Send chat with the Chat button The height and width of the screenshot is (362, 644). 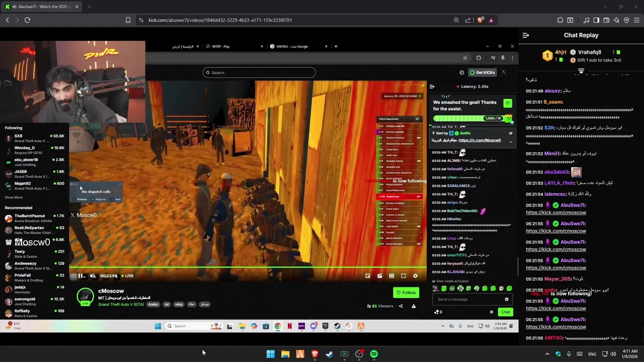[x=505, y=312]
